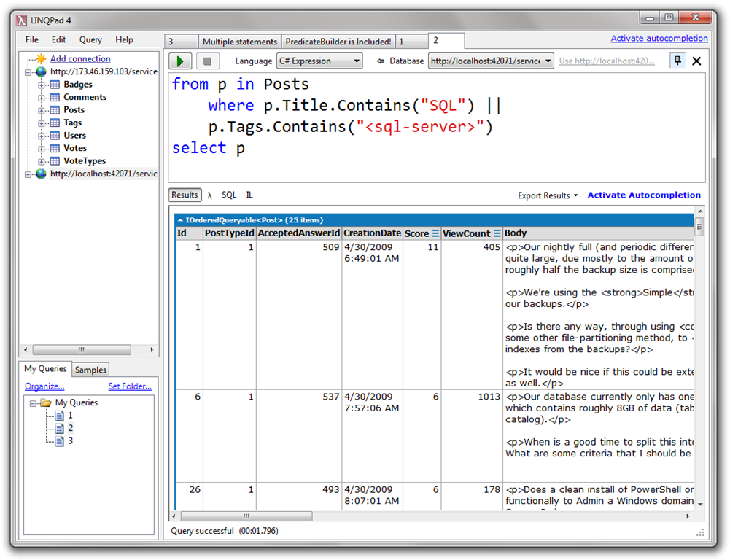Open the Query menu
The height and width of the screenshot is (560, 730).
point(90,39)
